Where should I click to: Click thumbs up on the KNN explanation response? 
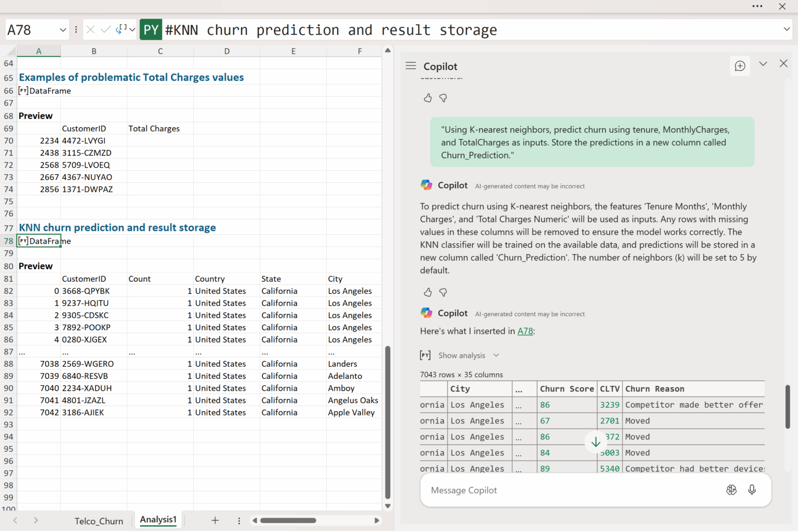428,292
